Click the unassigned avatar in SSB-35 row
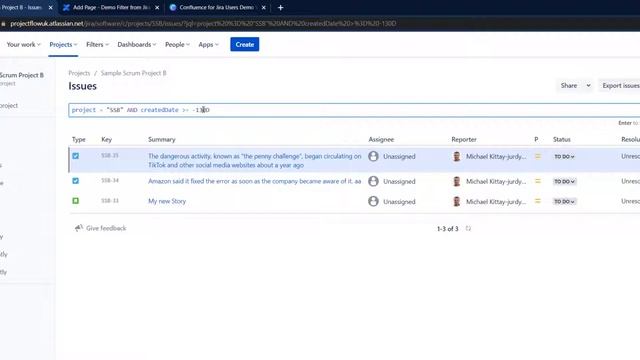The image size is (640, 360). point(373,156)
